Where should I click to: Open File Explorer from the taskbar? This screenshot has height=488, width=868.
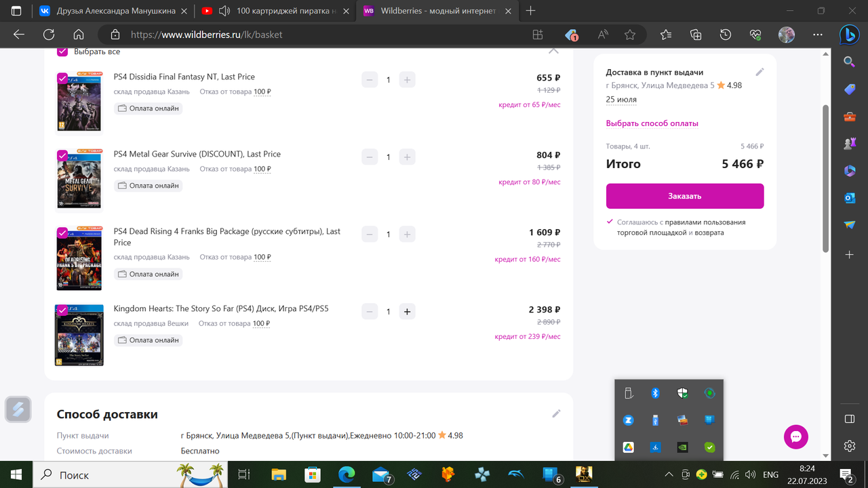coord(279,474)
